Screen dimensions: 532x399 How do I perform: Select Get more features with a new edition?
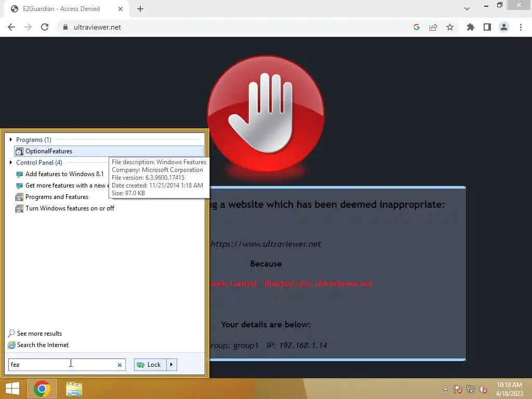pyautogui.click(x=62, y=185)
